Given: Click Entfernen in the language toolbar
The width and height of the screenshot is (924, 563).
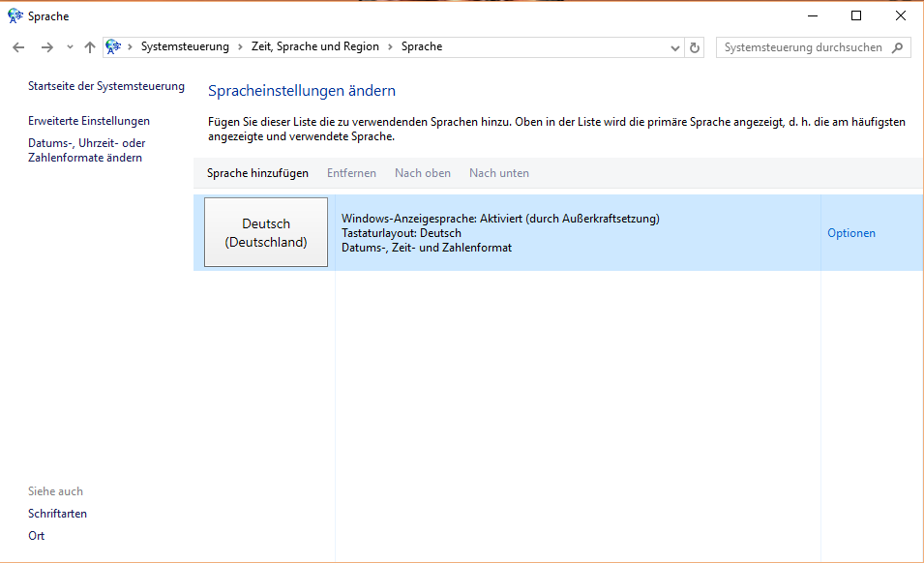Looking at the screenshot, I should tap(351, 173).
